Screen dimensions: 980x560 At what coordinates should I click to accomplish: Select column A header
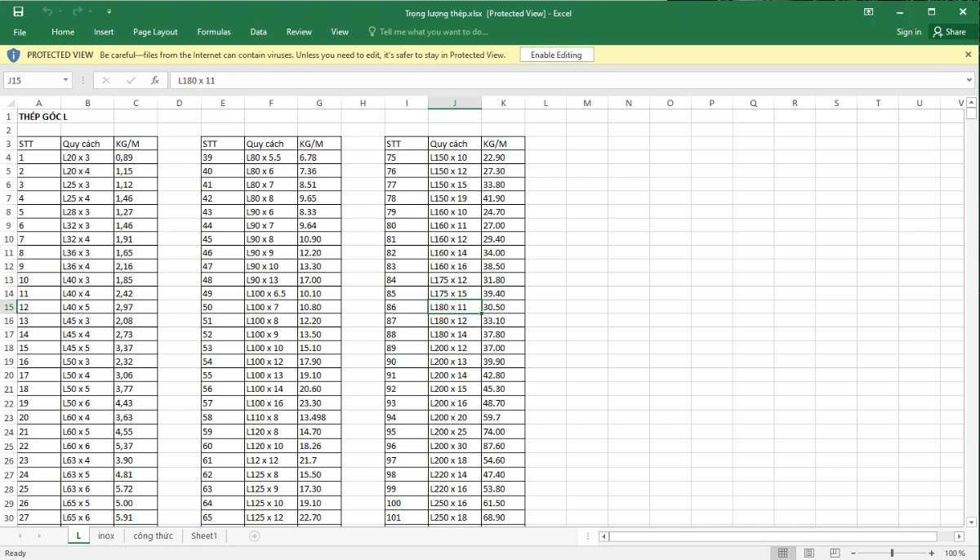[x=38, y=103]
